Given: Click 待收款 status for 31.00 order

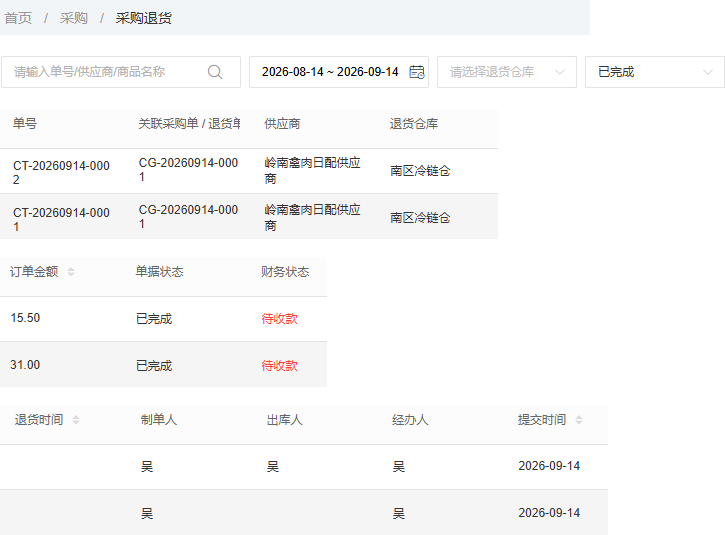Looking at the screenshot, I should pyautogui.click(x=279, y=366).
